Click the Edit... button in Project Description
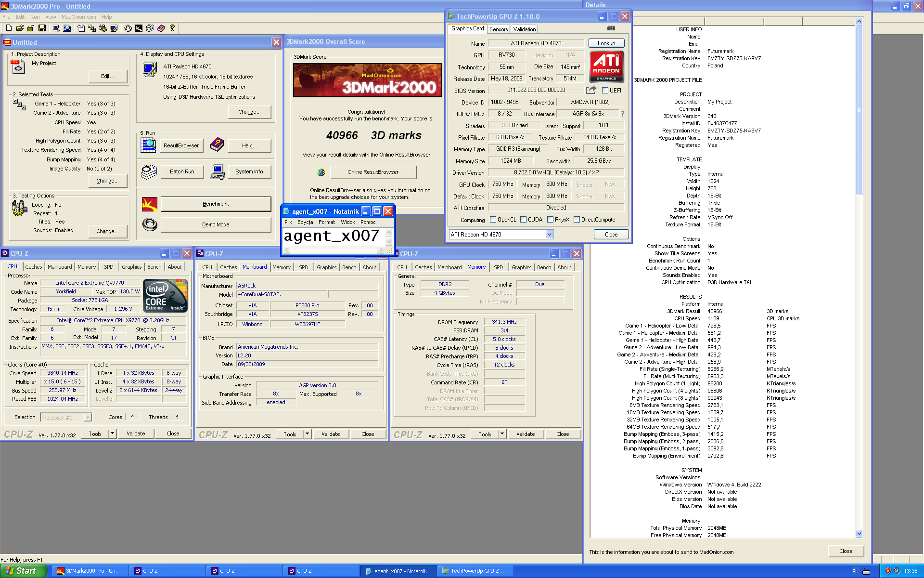This screenshot has height=578, width=924. click(x=107, y=76)
